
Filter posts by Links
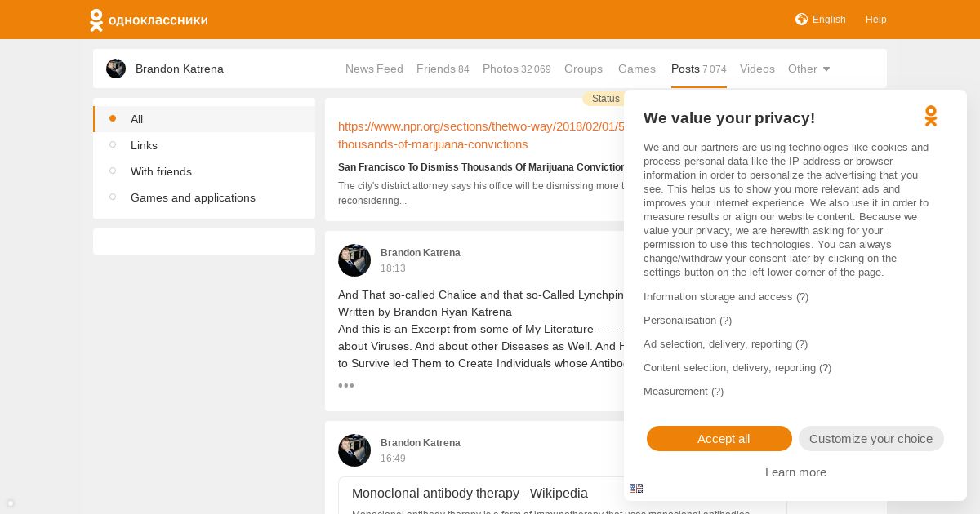(x=204, y=145)
